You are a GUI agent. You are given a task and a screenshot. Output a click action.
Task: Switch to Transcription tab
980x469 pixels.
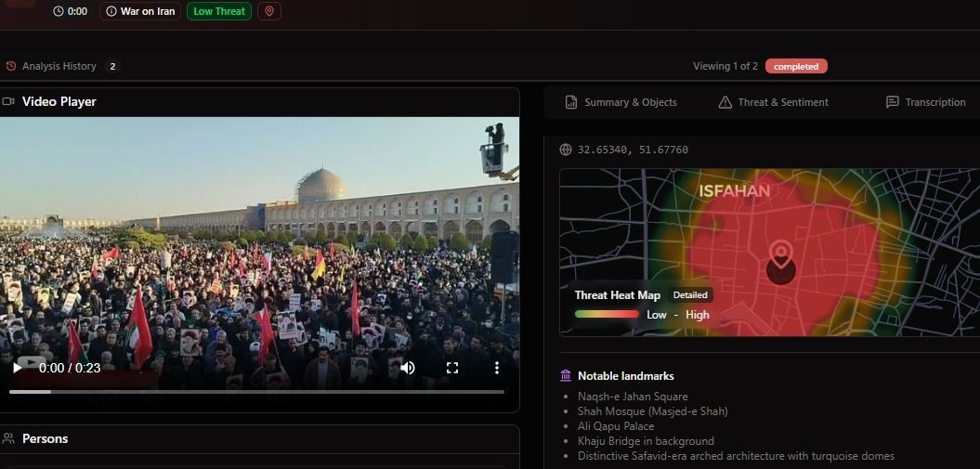tap(925, 102)
